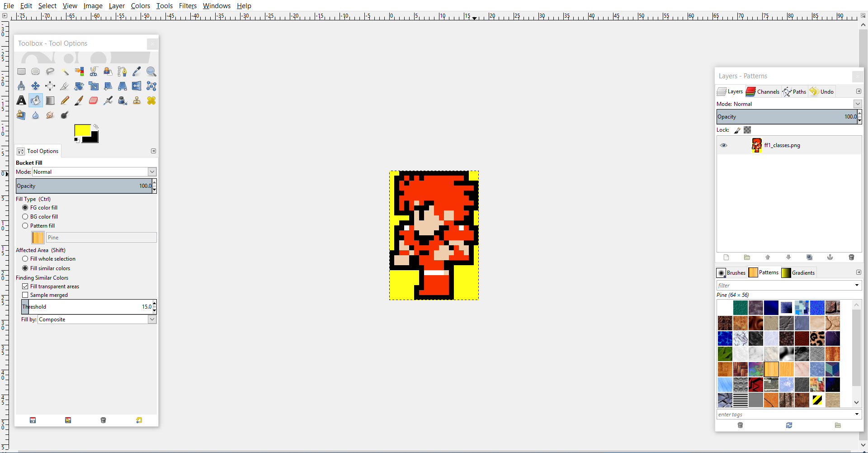Image resolution: width=868 pixels, height=453 pixels.
Task: Select the Blend gradient tool
Action: [x=50, y=100]
